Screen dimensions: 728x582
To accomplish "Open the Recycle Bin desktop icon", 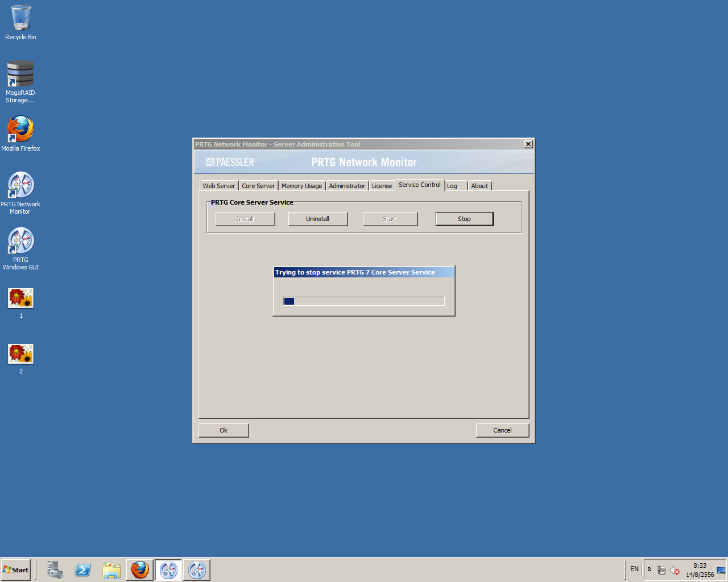I will [20, 23].
